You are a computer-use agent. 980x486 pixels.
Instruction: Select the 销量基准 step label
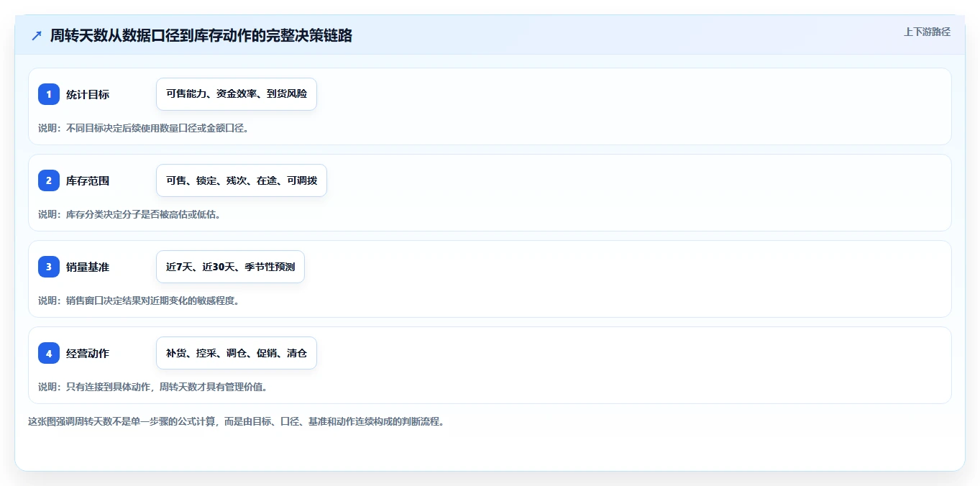tap(88, 267)
